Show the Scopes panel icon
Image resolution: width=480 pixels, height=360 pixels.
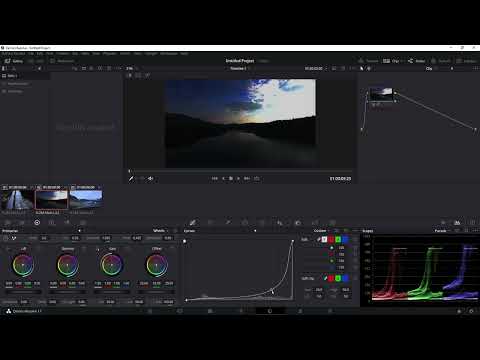pos(457,223)
